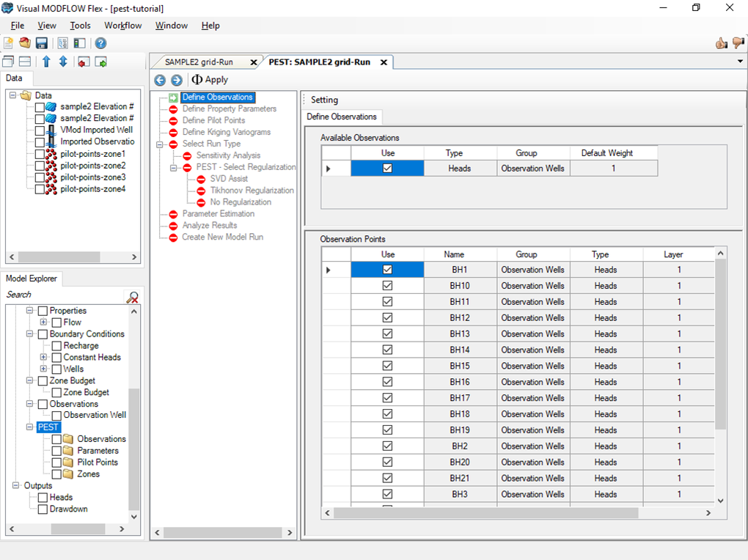
Task: Select Define Property Parameters workflow step
Action: 229,108
